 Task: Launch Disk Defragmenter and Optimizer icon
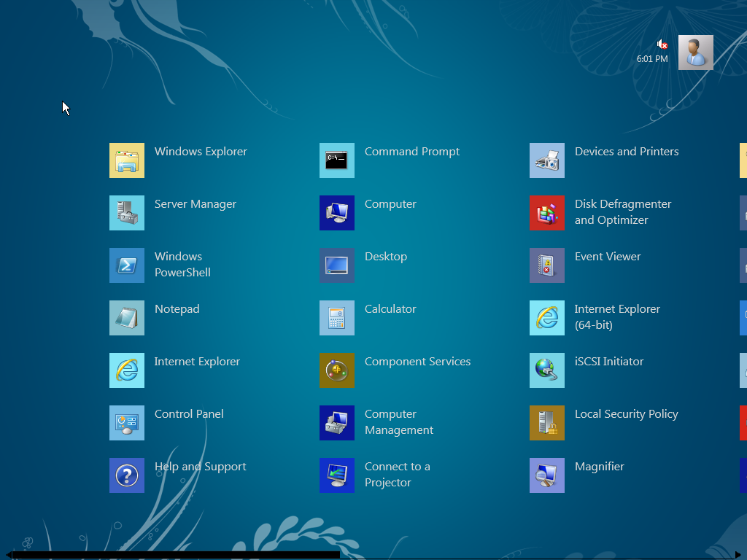click(547, 213)
